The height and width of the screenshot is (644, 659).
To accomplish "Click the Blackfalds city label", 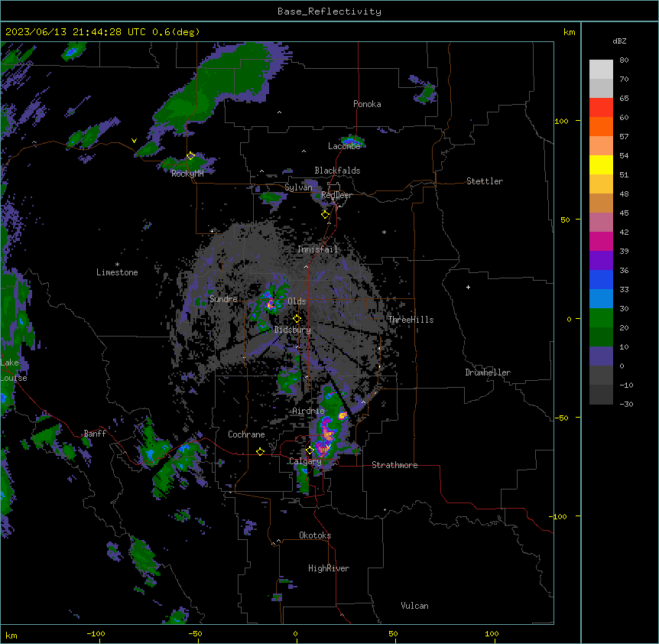I will [x=337, y=171].
